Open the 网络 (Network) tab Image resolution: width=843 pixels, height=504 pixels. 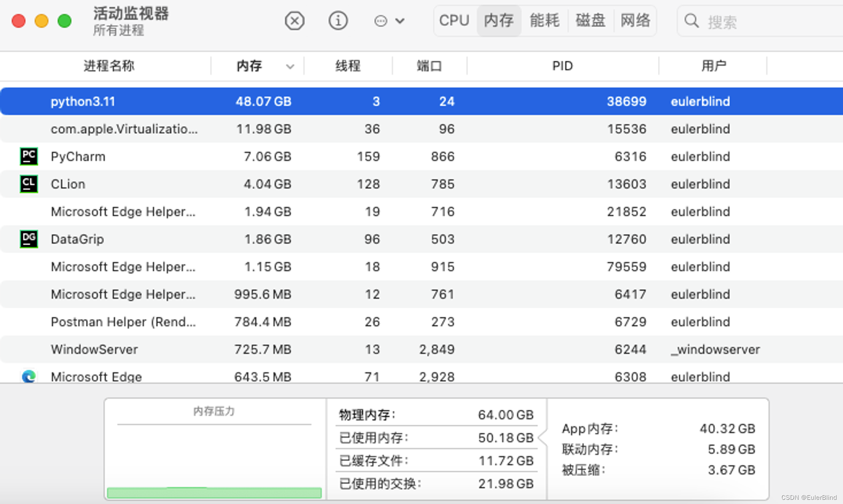635,21
